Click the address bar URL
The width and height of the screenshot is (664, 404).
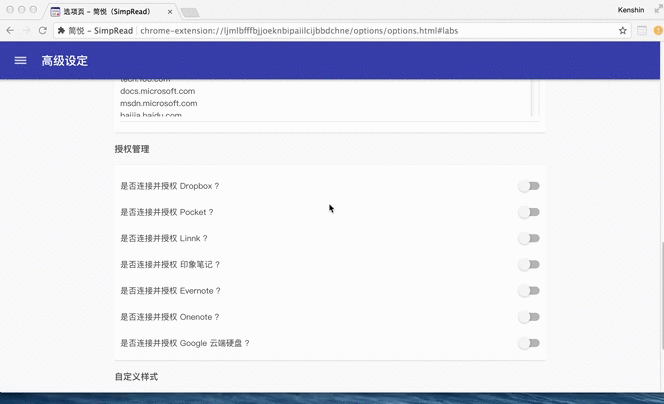[299, 30]
